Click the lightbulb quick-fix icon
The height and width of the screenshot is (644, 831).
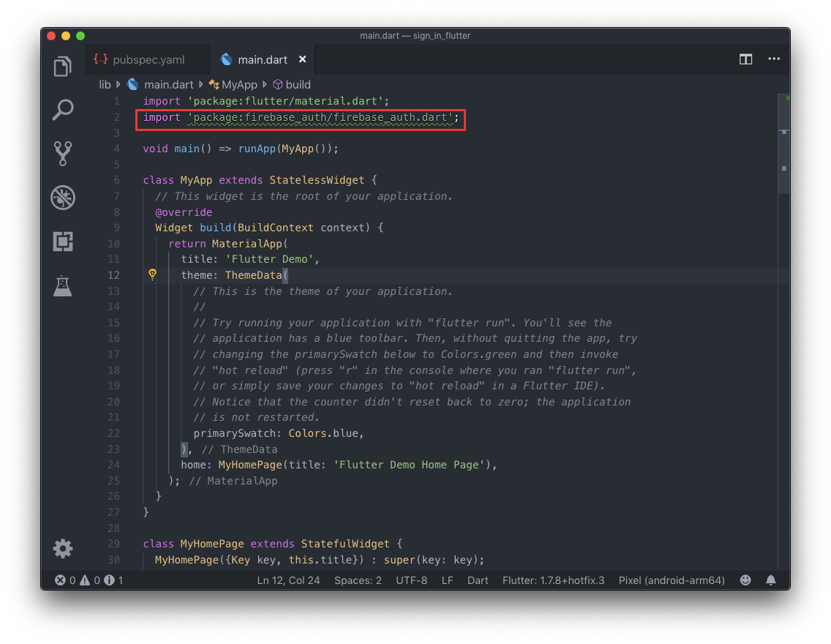click(153, 274)
